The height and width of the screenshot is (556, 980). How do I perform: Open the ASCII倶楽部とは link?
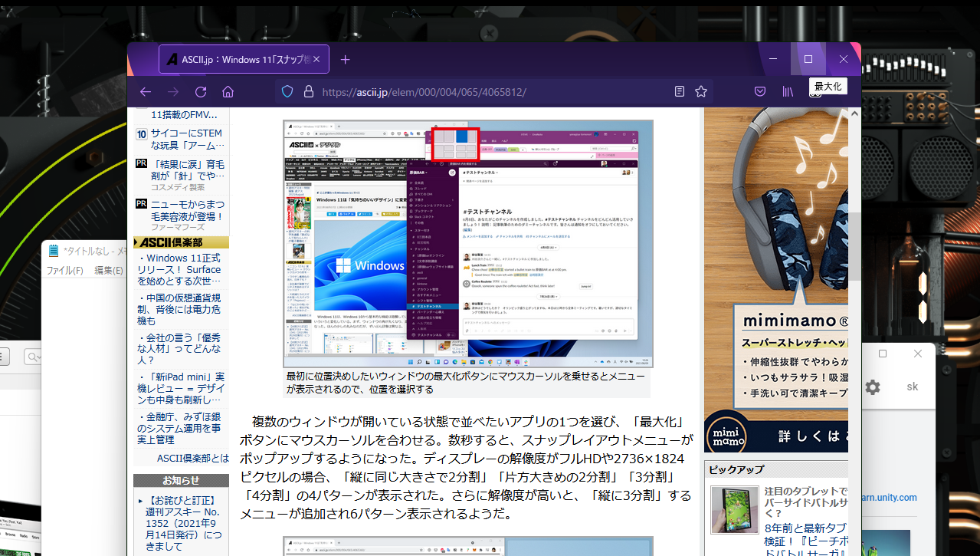pyautogui.click(x=192, y=459)
